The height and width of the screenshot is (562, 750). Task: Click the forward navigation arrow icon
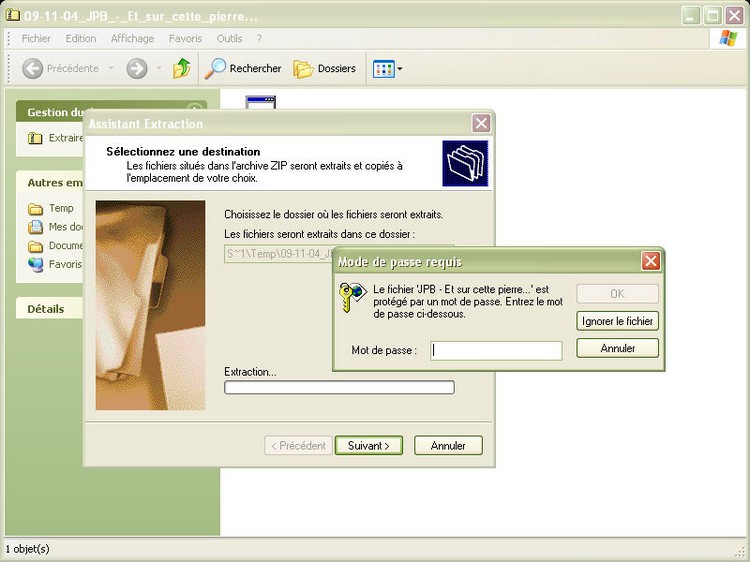(137, 69)
